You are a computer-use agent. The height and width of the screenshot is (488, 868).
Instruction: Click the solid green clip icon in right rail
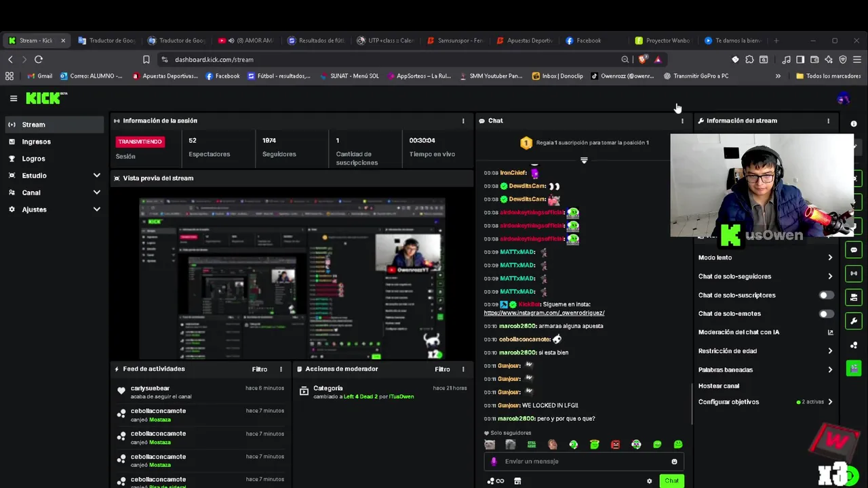coord(854,368)
